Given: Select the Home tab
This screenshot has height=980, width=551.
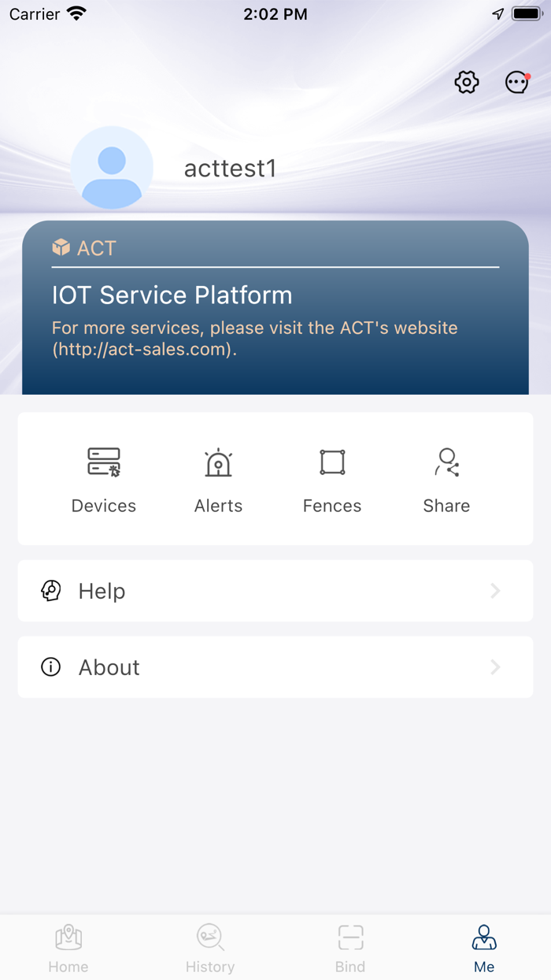Looking at the screenshot, I should point(68,946).
